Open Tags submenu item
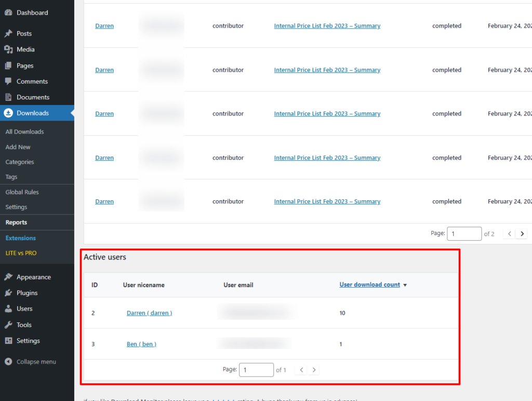Image resolution: width=532 pixels, height=401 pixels. [x=11, y=177]
